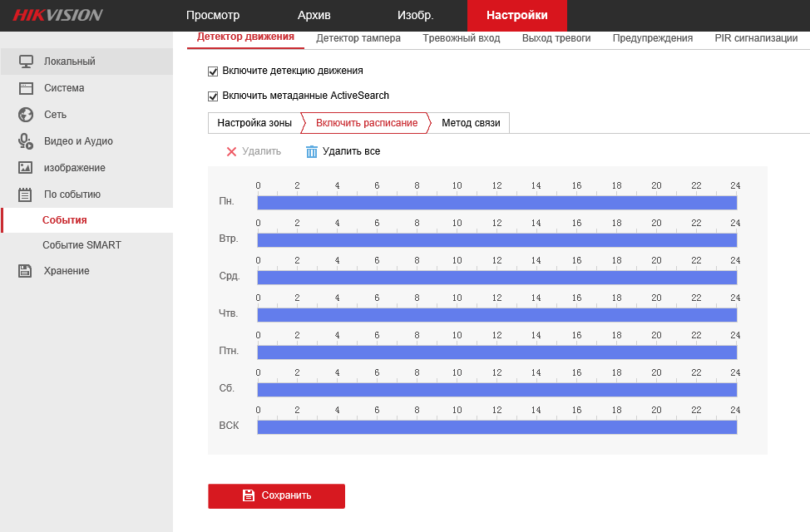Select the Настройка зоны step tab
This screenshot has height=532, width=810.
coord(254,123)
